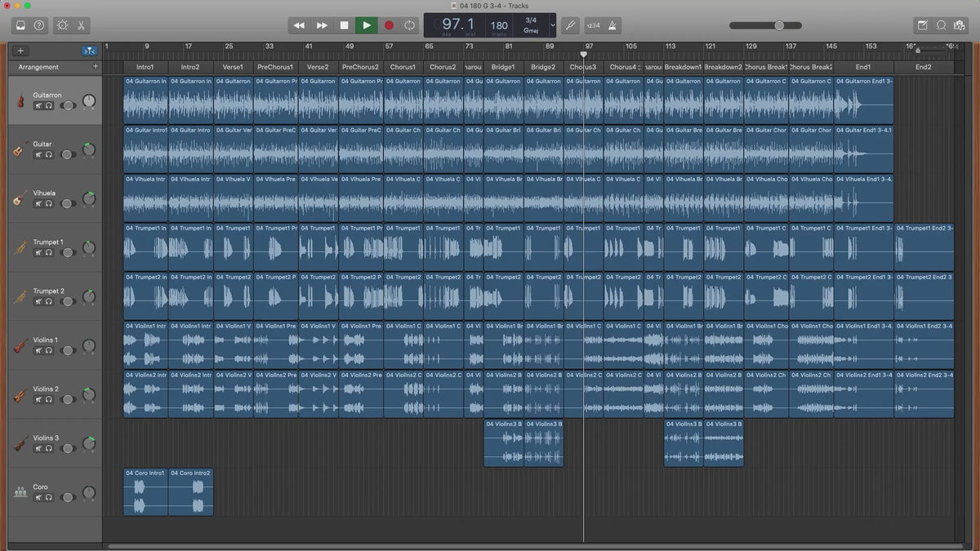Screen dimensions: 980x551
Task: Open Quick Help
Action: click(39, 25)
